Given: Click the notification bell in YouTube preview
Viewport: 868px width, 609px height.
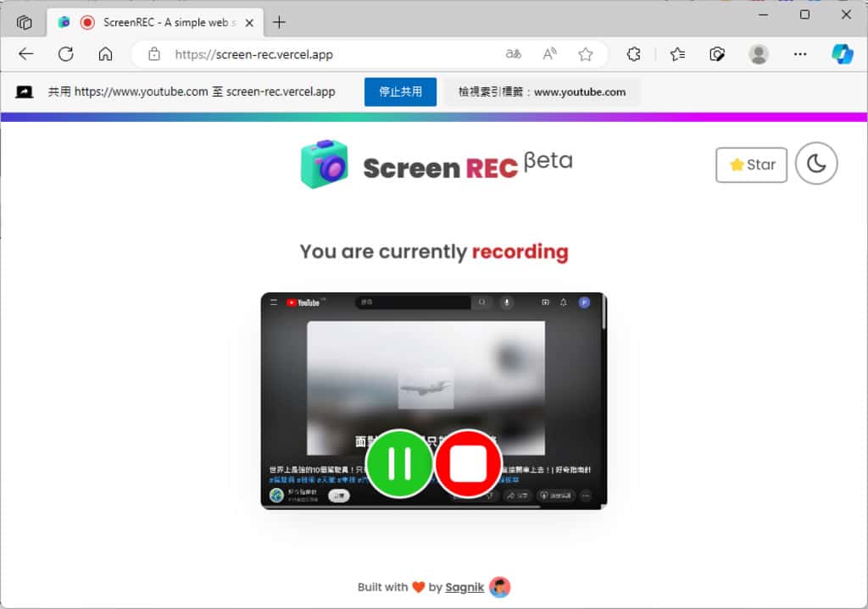Looking at the screenshot, I should tap(563, 302).
